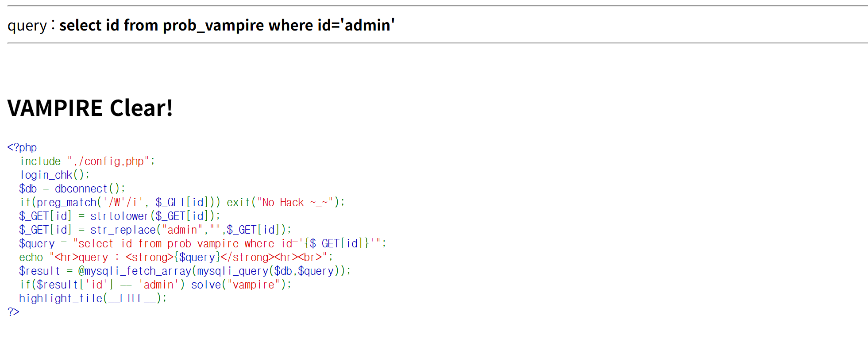Image resolution: width=868 pixels, height=354 pixels.
Task: Click the "admin" string in str_replace
Action: 182,230
